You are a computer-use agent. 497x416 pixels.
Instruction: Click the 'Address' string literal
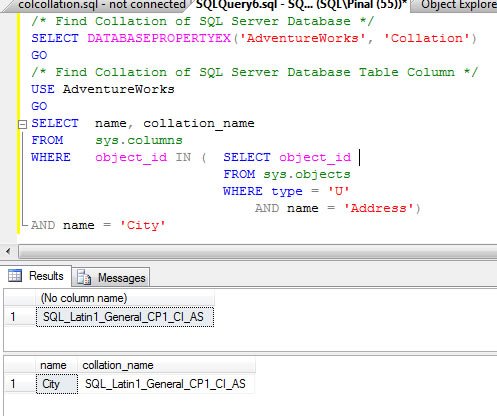[379, 208]
